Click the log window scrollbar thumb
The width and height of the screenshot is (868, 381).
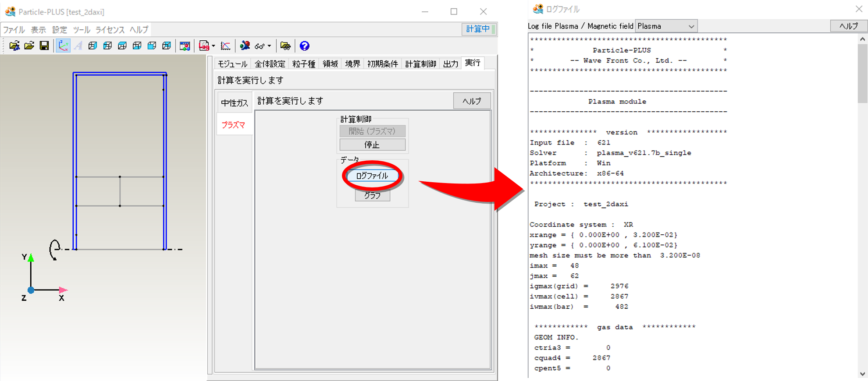pos(863,73)
